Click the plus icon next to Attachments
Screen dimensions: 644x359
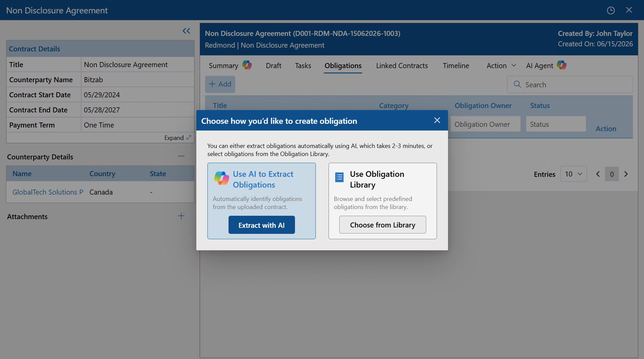(x=181, y=216)
